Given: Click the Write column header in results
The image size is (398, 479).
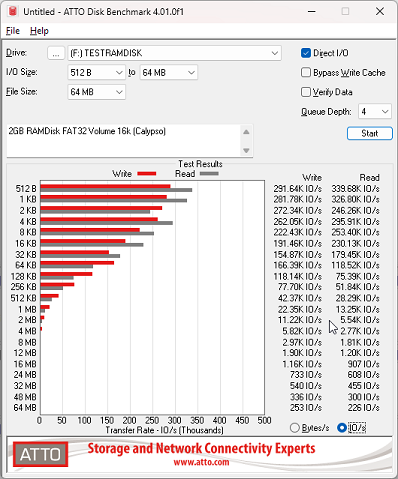Looking at the screenshot, I should [312, 177].
